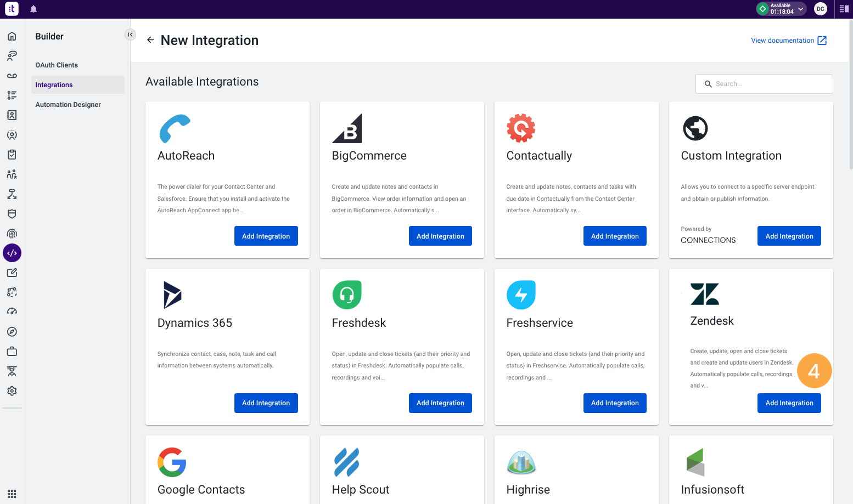
Task: Select the Builder code icon in sidebar
Action: (12, 253)
